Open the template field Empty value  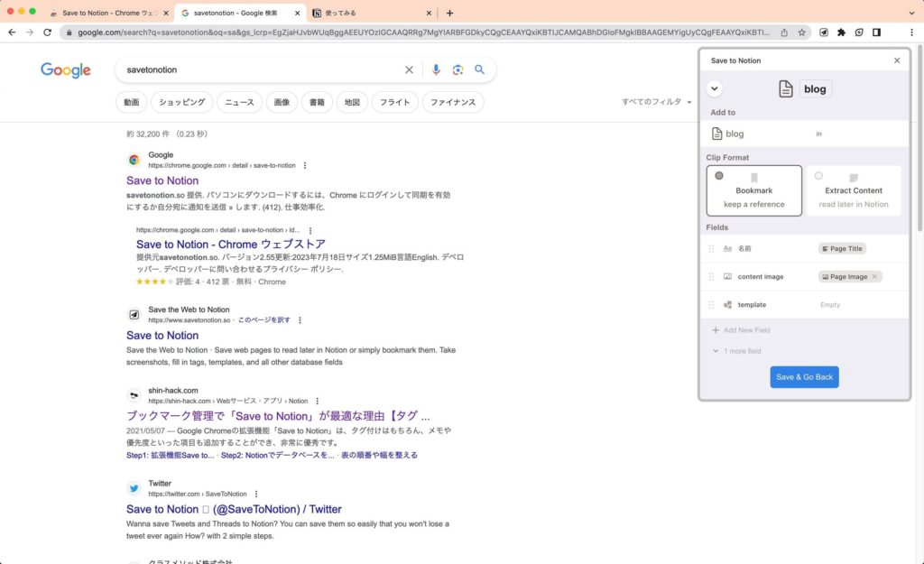point(830,305)
